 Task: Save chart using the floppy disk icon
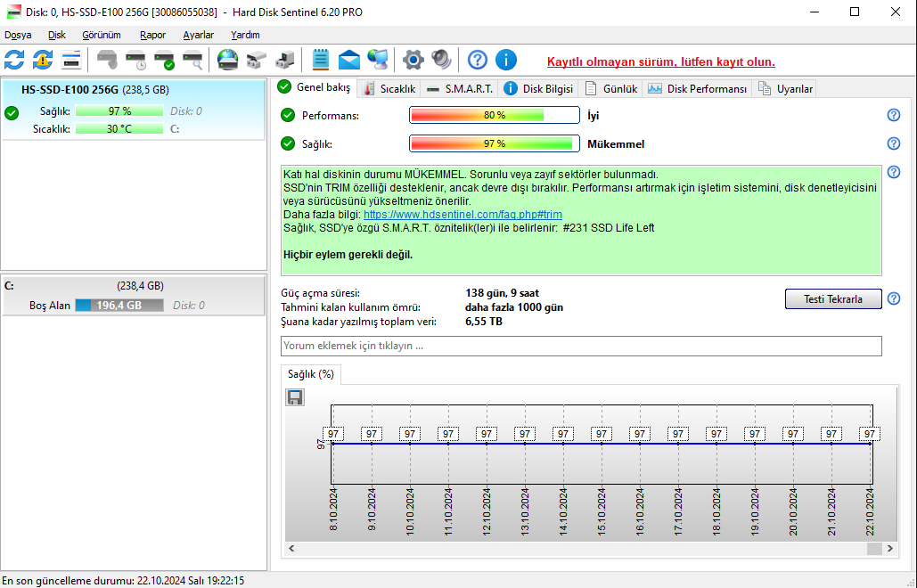295,397
